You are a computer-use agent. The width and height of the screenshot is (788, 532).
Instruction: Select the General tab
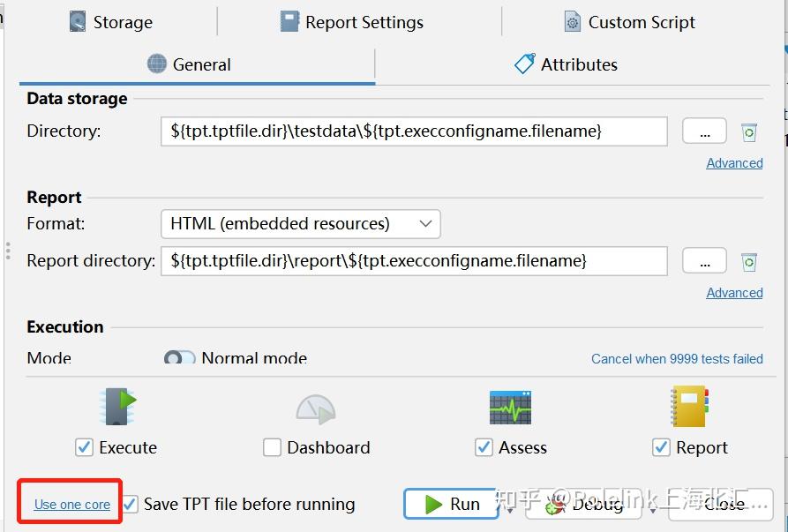click(190, 64)
